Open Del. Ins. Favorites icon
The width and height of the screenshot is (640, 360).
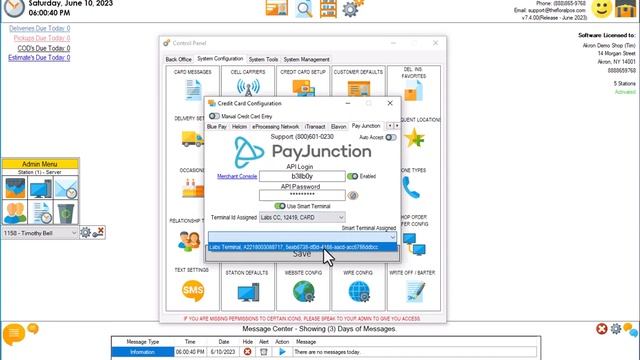[x=413, y=90]
